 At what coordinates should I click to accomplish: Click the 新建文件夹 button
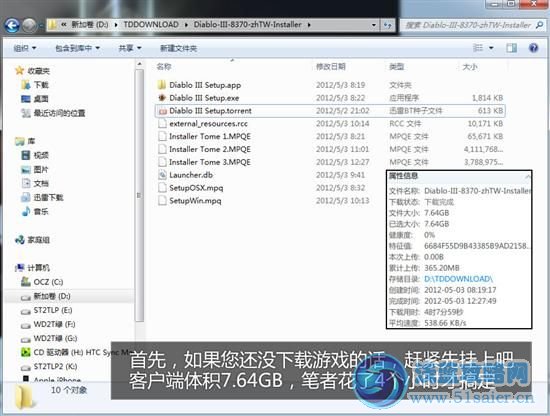click(x=179, y=48)
